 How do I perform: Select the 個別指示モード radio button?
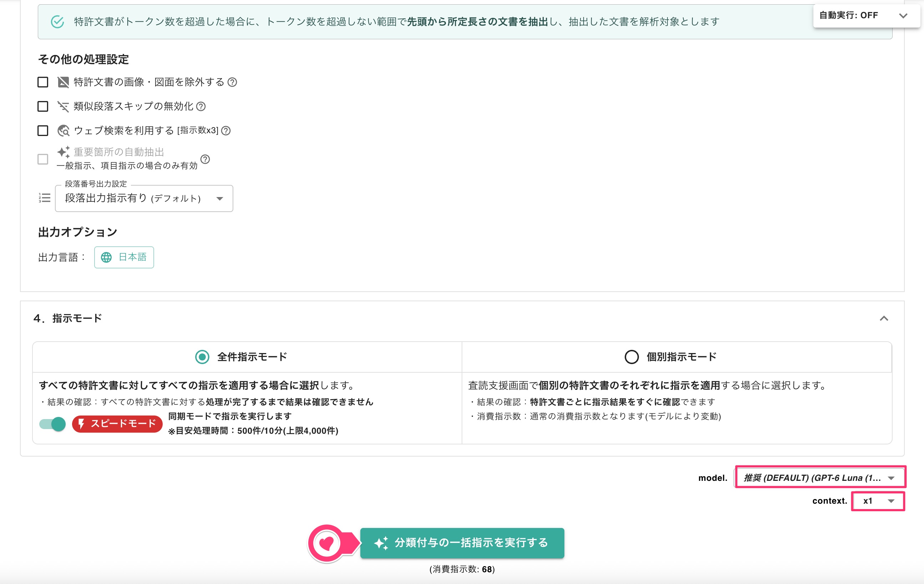click(631, 357)
